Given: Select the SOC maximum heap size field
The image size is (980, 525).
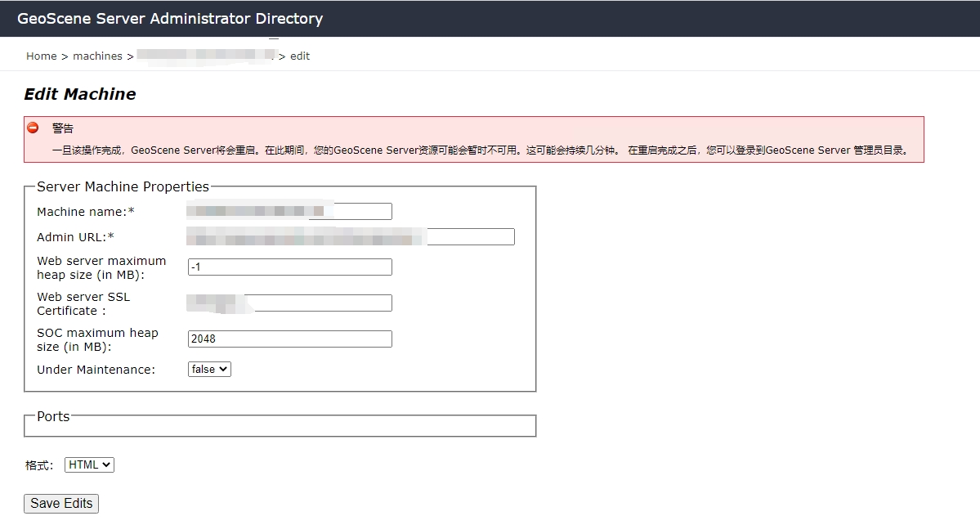Looking at the screenshot, I should pyautogui.click(x=290, y=339).
